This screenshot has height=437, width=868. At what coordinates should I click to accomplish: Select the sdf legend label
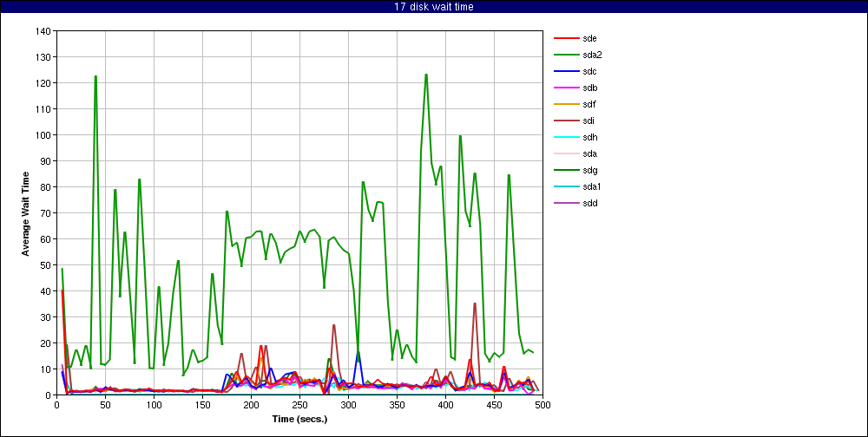(x=589, y=104)
